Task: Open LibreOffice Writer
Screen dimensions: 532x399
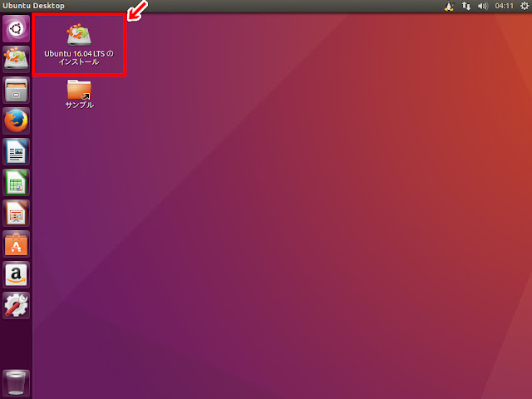Action: (16, 151)
